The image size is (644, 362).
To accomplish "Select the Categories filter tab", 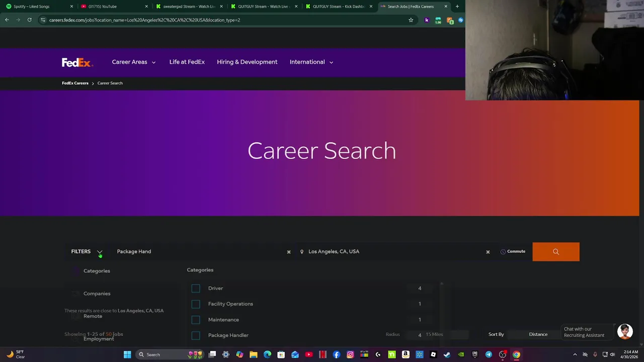I will [x=97, y=270].
